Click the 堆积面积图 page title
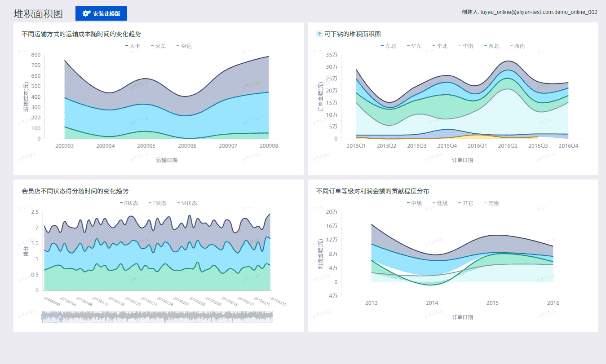 pyautogui.click(x=38, y=13)
